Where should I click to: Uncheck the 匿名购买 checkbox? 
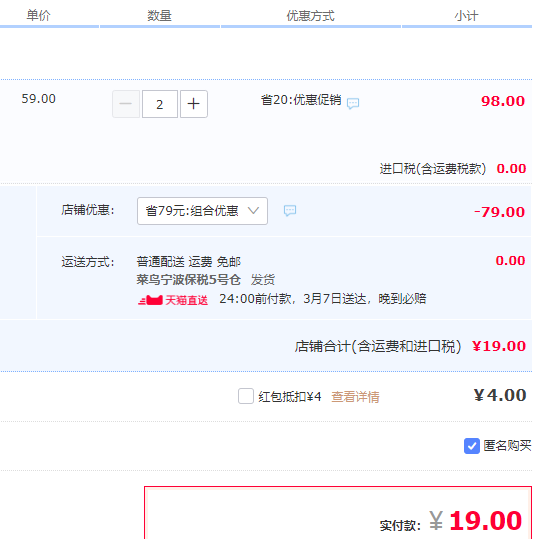coord(472,446)
